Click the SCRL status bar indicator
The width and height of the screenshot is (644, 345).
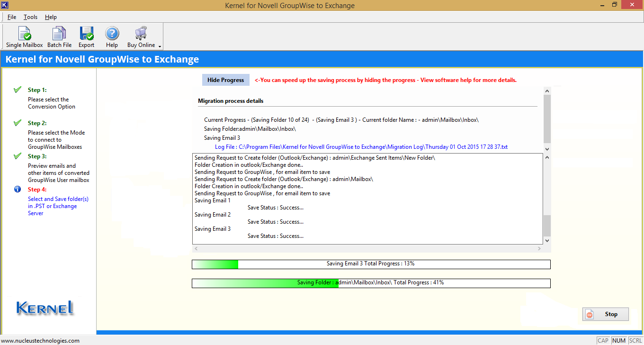[635, 340]
